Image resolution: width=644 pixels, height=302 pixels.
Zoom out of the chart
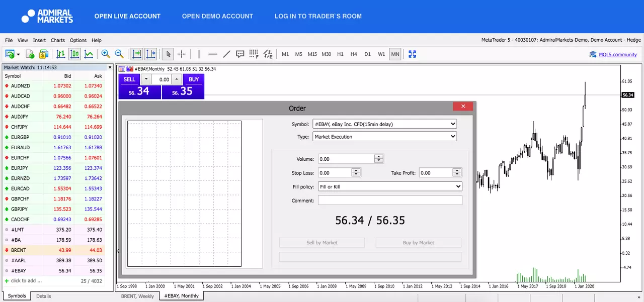click(119, 54)
